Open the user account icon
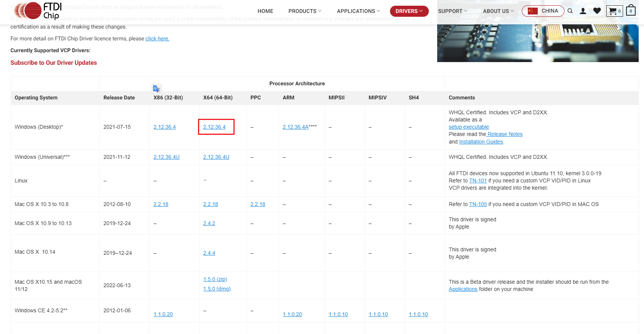 (583, 11)
